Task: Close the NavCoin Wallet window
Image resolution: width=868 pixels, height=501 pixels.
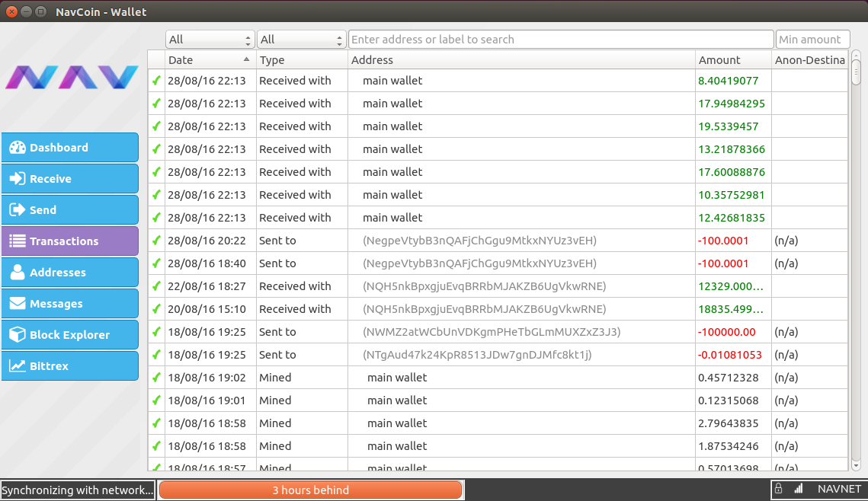Action: click(11, 11)
